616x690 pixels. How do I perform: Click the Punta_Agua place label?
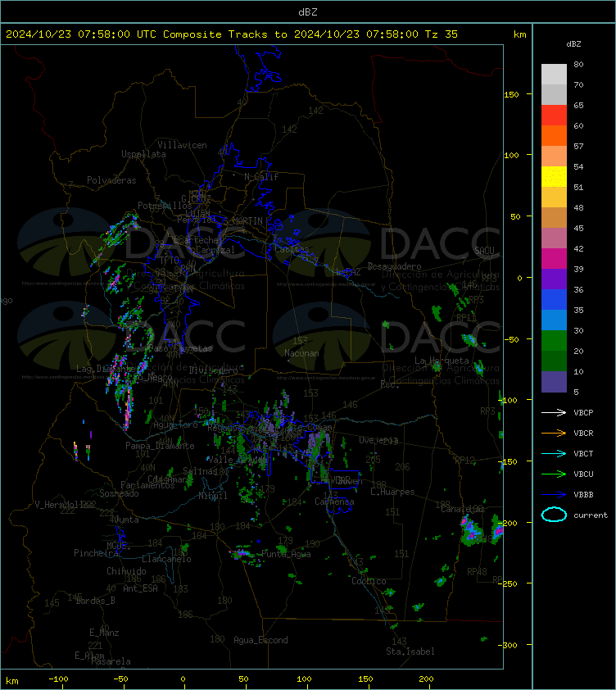coord(286,554)
